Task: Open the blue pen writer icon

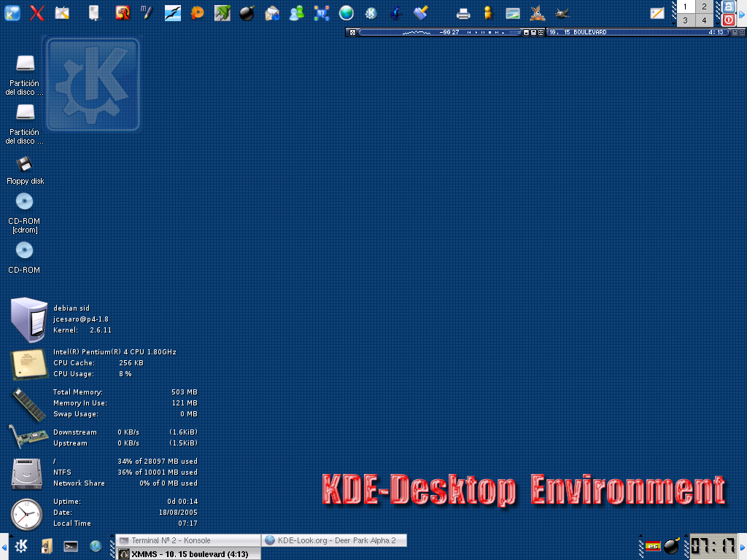Action: coord(147,12)
